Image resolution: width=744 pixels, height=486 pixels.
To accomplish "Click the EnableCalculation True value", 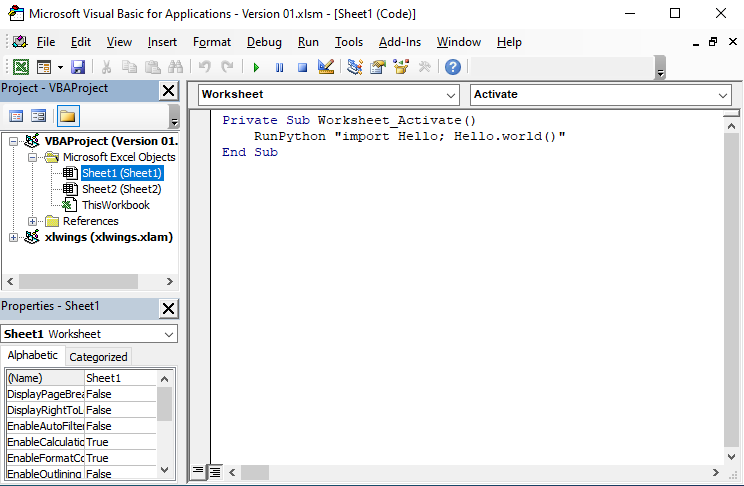I will 121,442.
